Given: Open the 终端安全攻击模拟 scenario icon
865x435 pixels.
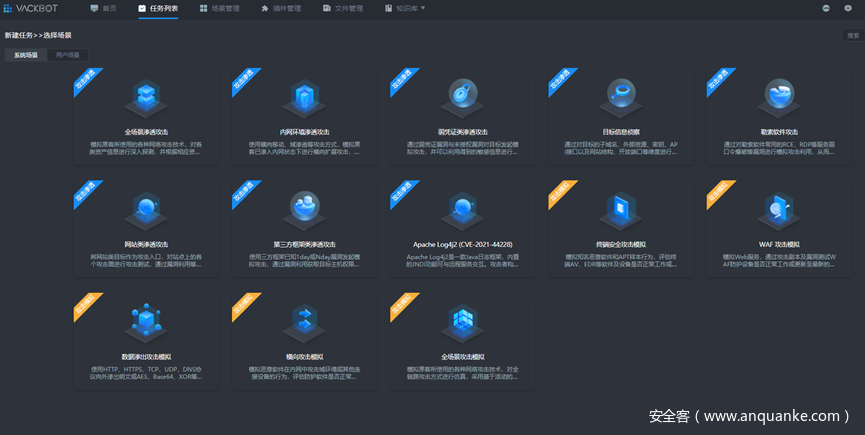Looking at the screenshot, I should click(620, 208).
